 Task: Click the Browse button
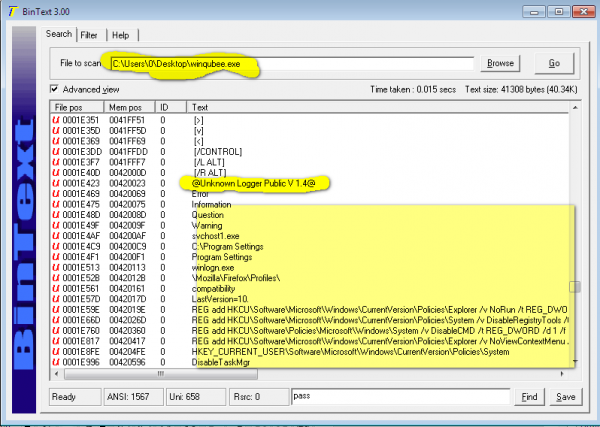point(500,63)
